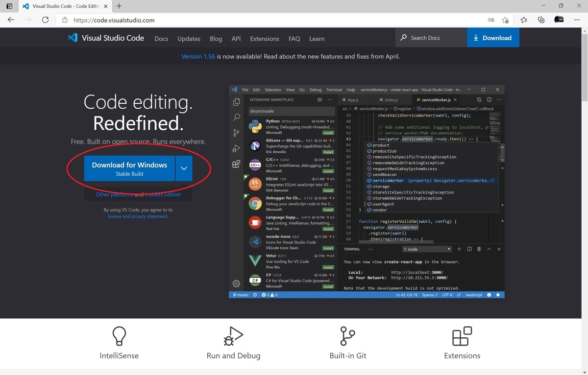The image size is (588, 375).
Task: Click the Visual Studio Code brand text
Action: [113, 38]
